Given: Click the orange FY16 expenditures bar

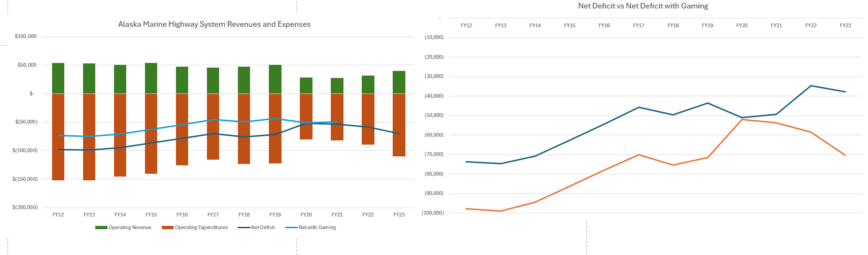Looking at the screenshot, I should point(182,129).
